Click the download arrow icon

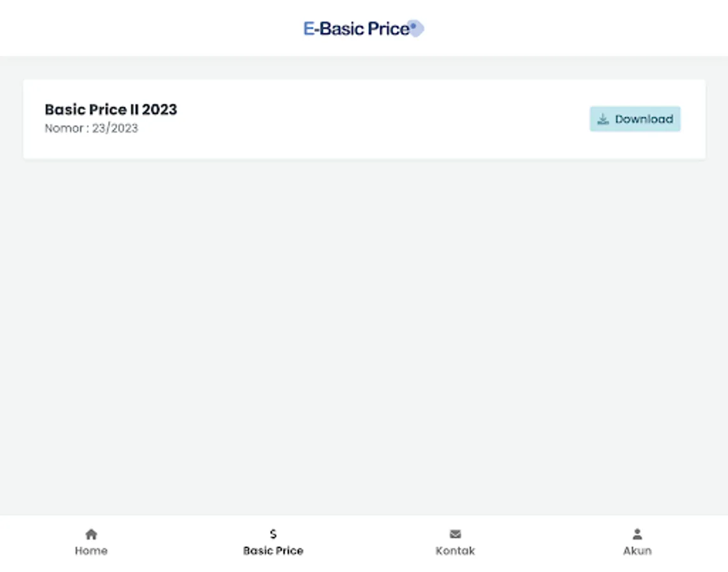tap(603, 119)
